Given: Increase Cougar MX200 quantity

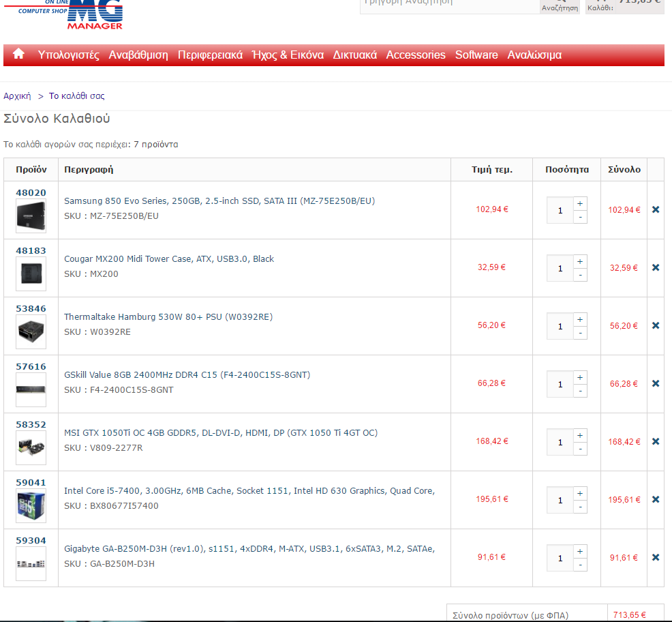Looking at the screenshot, I should (580, 262).
